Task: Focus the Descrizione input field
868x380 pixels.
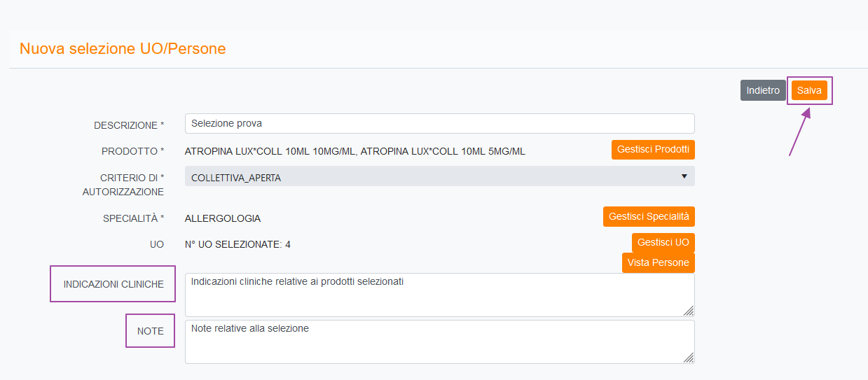Action: (x=439, y=124)
